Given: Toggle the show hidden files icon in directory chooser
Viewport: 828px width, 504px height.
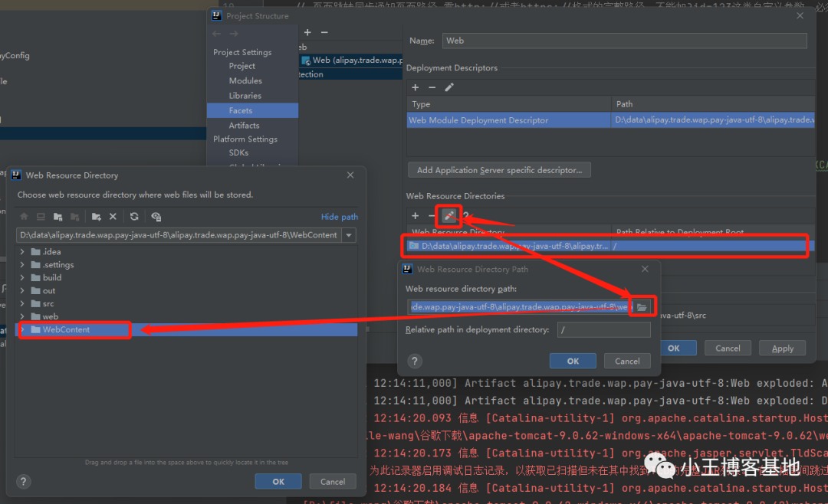Looking at the screenshot, I should click(156, 217).
